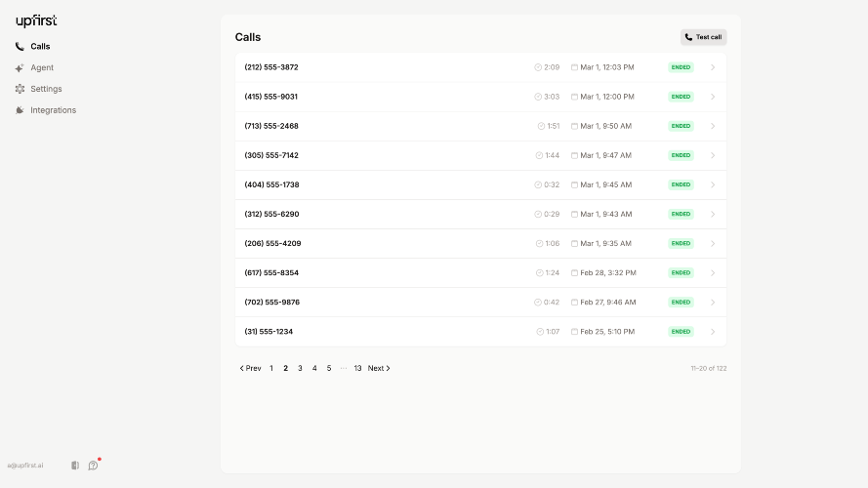Open the help chat icon with red dot
The width and height of the screenshot is (868, 488).
coord(93,466)
